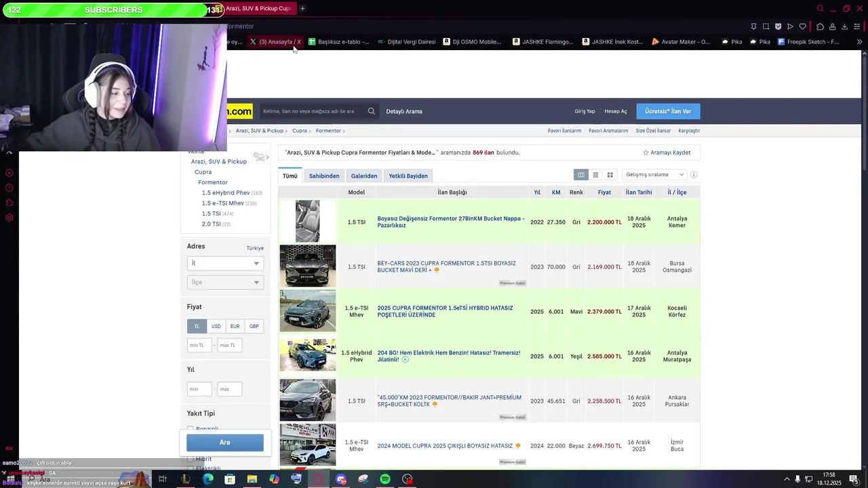Switch to the compact list view icon

595,175
